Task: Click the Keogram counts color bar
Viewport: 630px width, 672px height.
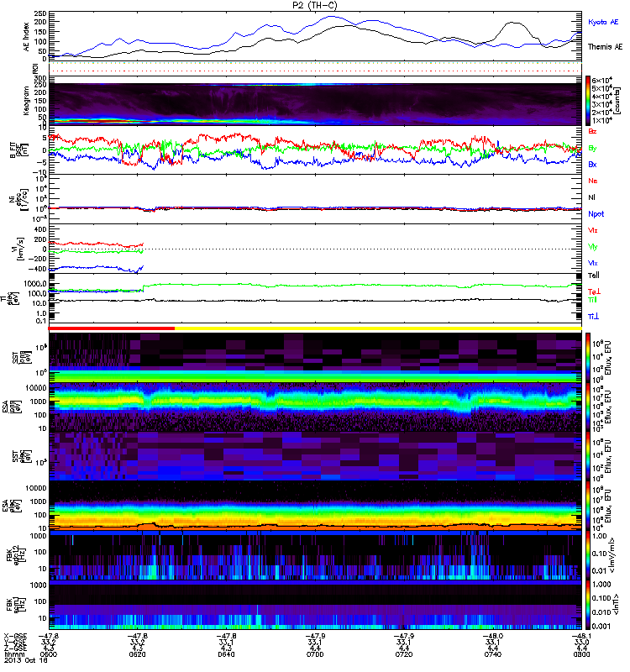Action: click(x=588, y=101)
